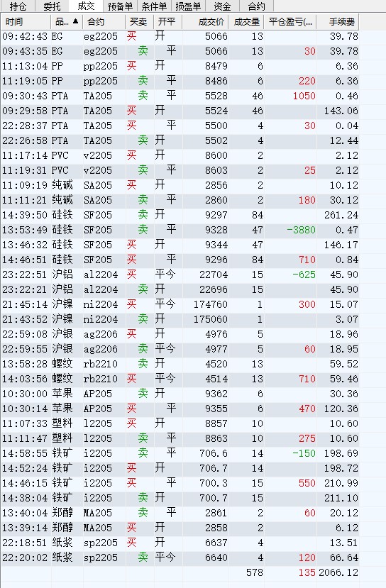The image size is (386, 588).
Task: Click 纯碱 in the 11:09:19 row
Action: (62, 185)
